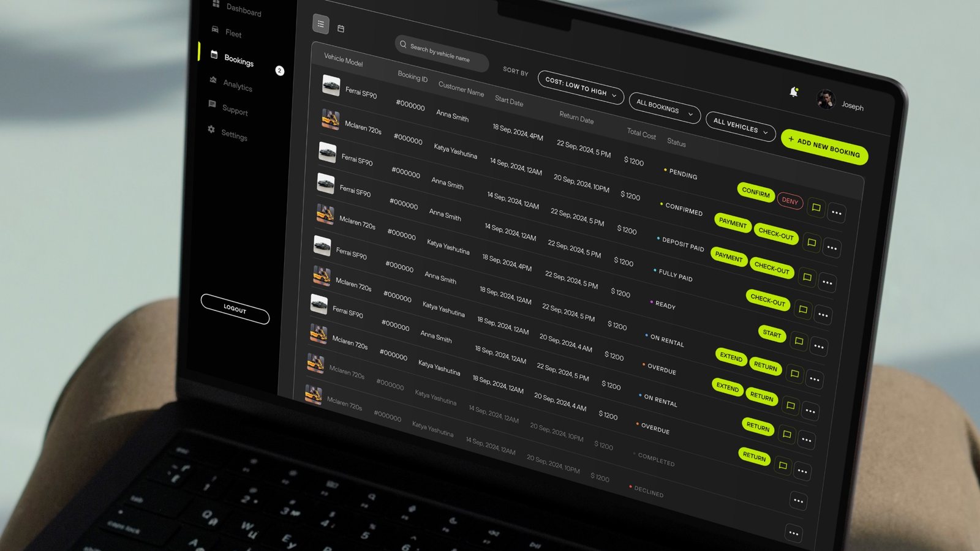Open more options for the COMPLETED booking
This screenshot has width=980, height=551.
coord(798,501)
